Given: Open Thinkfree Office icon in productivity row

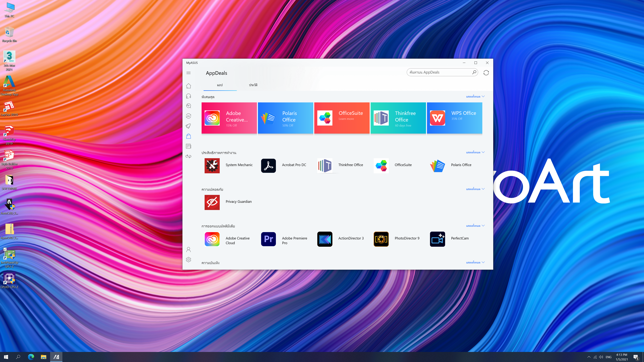Looking at the screenshot, I should 325,166.
